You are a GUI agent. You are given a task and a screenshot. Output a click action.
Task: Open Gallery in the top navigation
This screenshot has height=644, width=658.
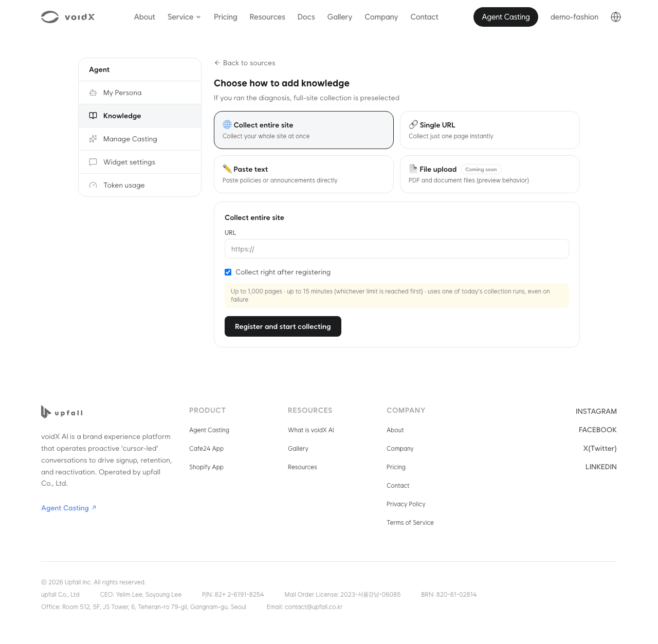[x=340, y=17]
